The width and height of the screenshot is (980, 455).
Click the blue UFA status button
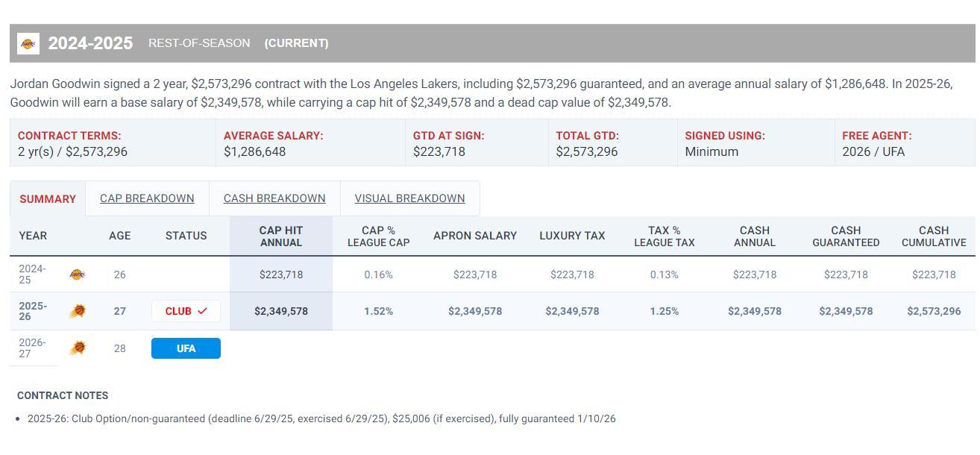(186, 348)
